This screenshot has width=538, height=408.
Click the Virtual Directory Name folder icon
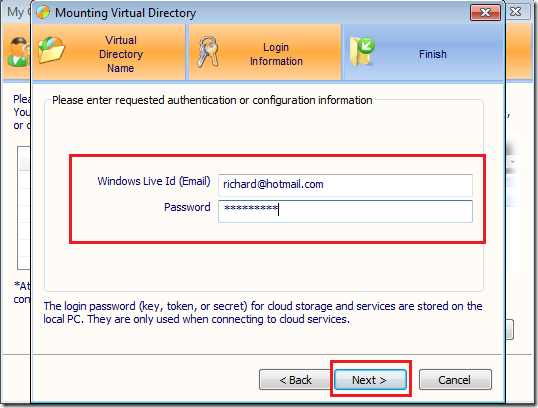coord(51,51)
